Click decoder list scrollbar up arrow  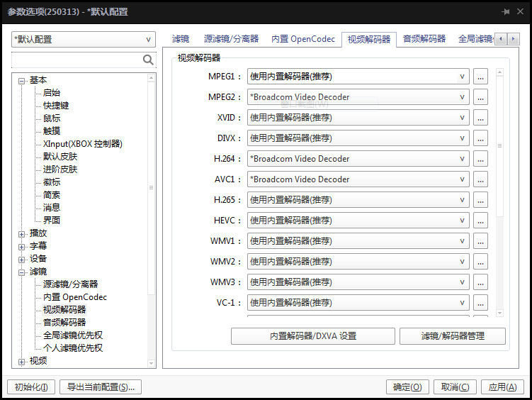(x=499, y=72)
